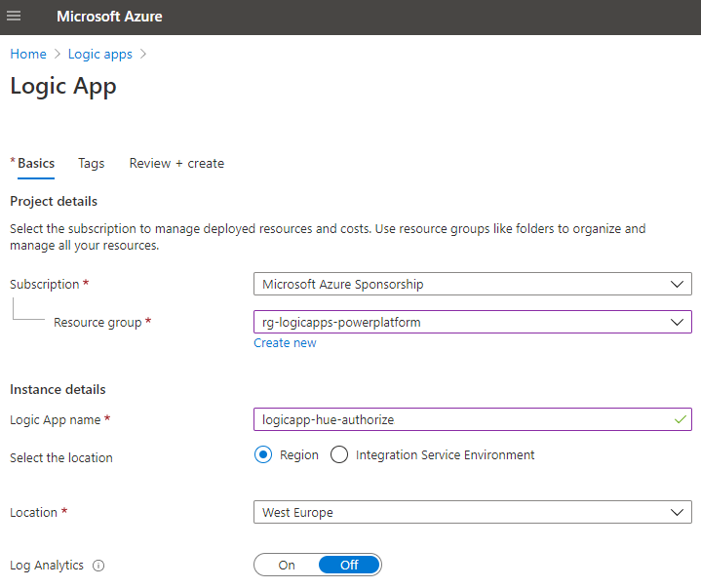
Task: Click the Logic App page title
Action: point(63,87)
